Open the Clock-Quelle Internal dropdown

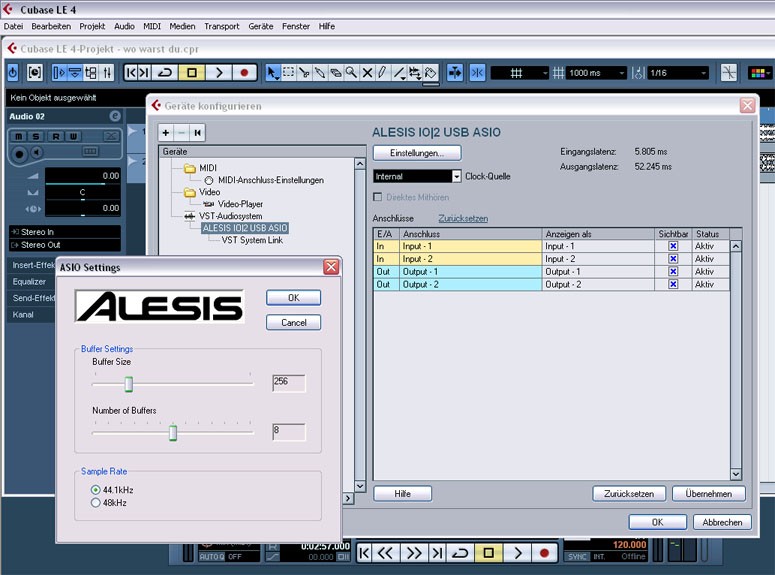pos(418,176)
